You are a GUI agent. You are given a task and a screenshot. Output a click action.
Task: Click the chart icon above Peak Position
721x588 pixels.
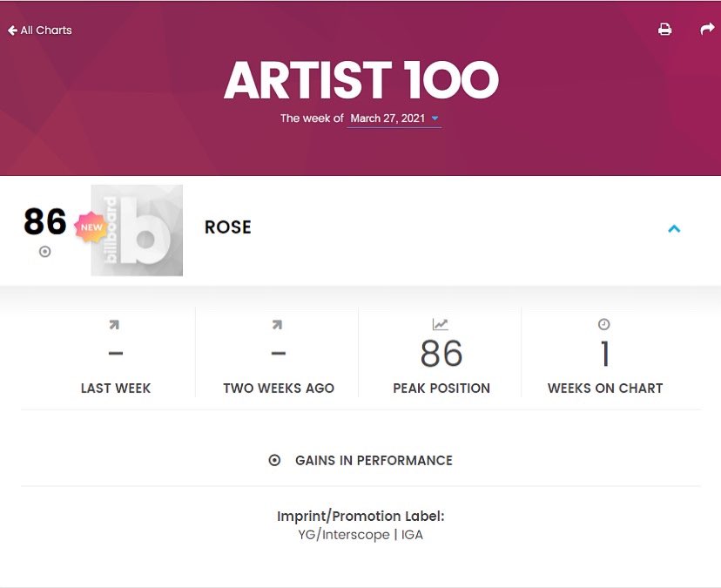[441, 325]
